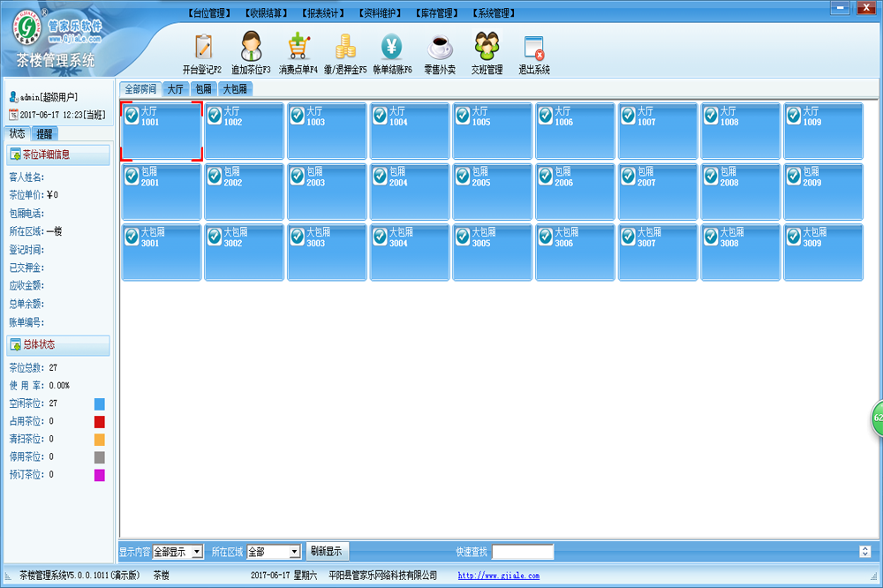Click the checkmark icon on 大厅 1004

380,116
